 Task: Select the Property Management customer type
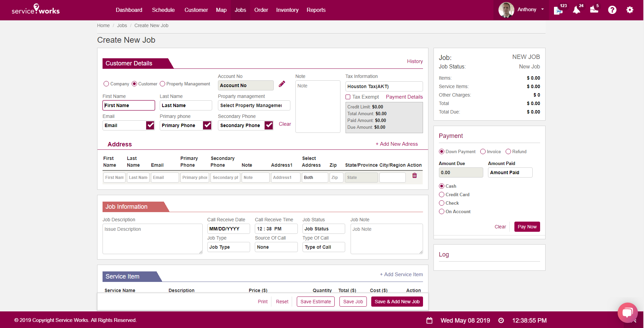[162, 84]
